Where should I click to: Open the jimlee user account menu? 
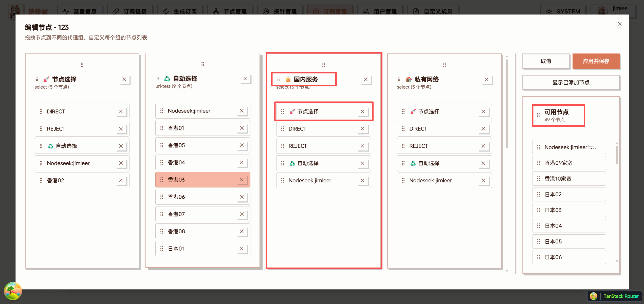coord(616,11)
